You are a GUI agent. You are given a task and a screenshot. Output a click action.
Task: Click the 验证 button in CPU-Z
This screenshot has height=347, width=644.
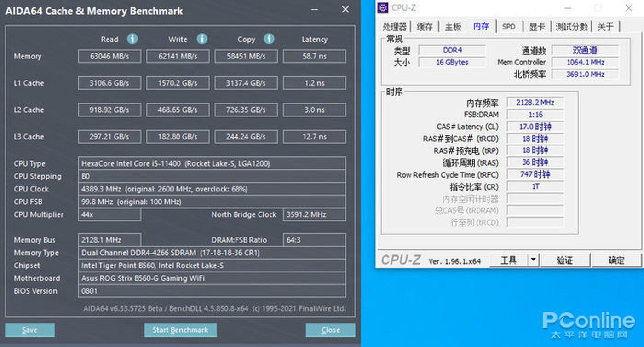(x=565, y=260)
